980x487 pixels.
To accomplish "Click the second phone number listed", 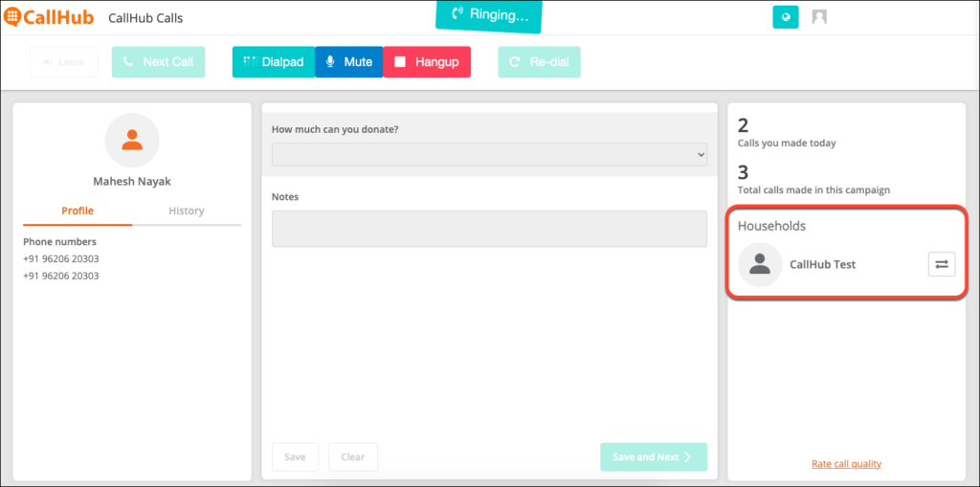I will pos(60,276).
